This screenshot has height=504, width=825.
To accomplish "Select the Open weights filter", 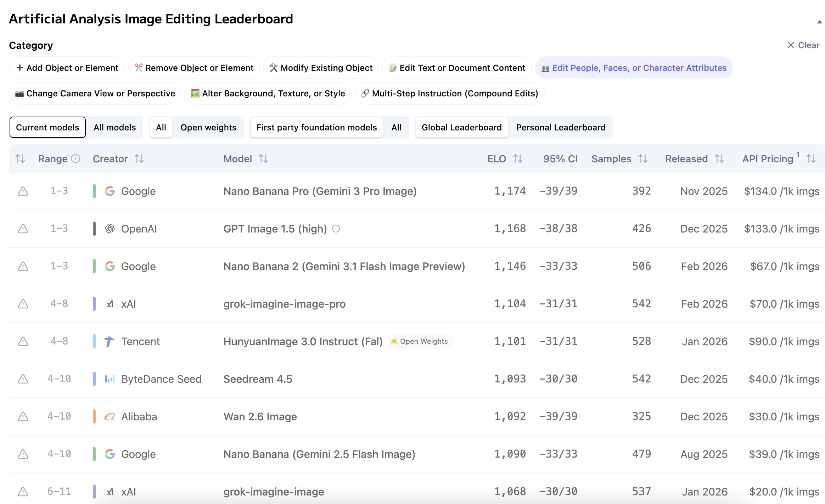I will pos(208,127).
